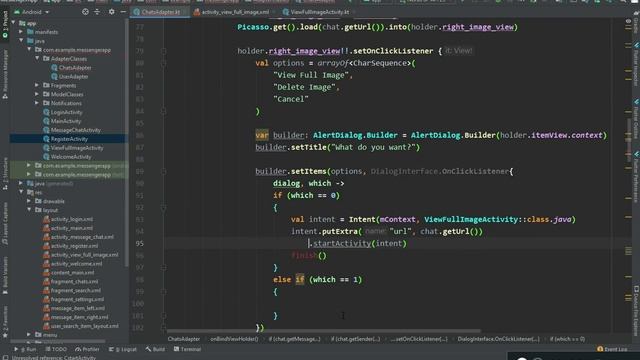Open the Profiler tool window
Viewport: 640px width, 360px height.
[87, 349]
